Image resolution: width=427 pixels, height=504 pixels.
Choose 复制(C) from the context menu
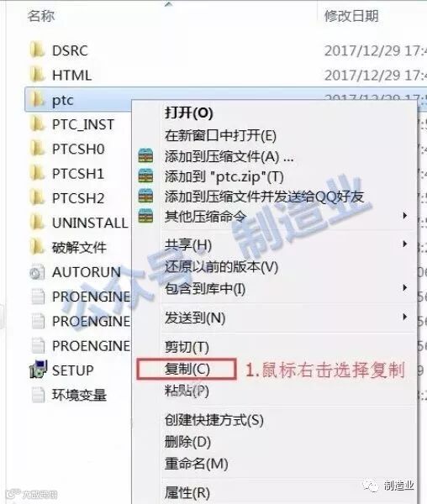187,369
